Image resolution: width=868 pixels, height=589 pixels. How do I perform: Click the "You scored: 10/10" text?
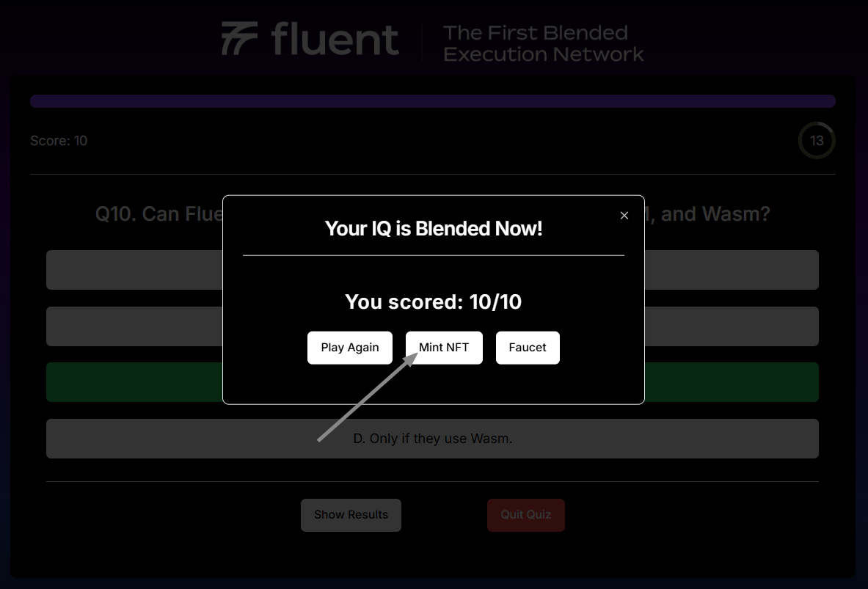[433, 302]
